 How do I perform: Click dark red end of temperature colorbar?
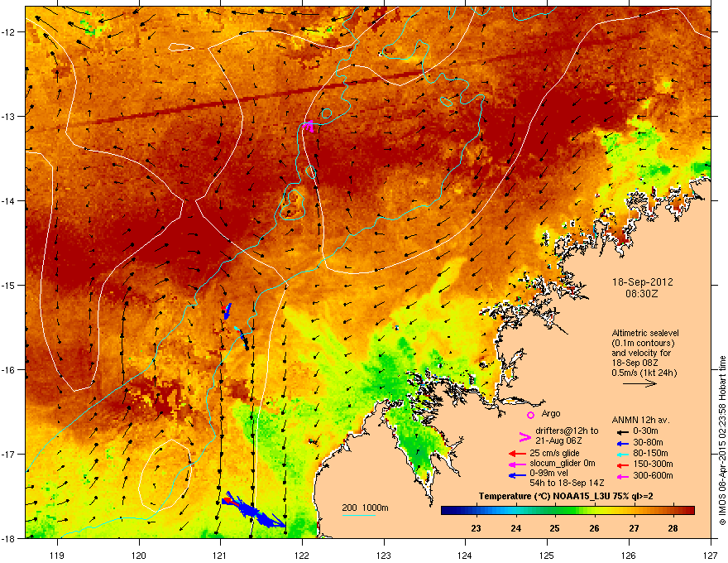(x=688, y=511)
